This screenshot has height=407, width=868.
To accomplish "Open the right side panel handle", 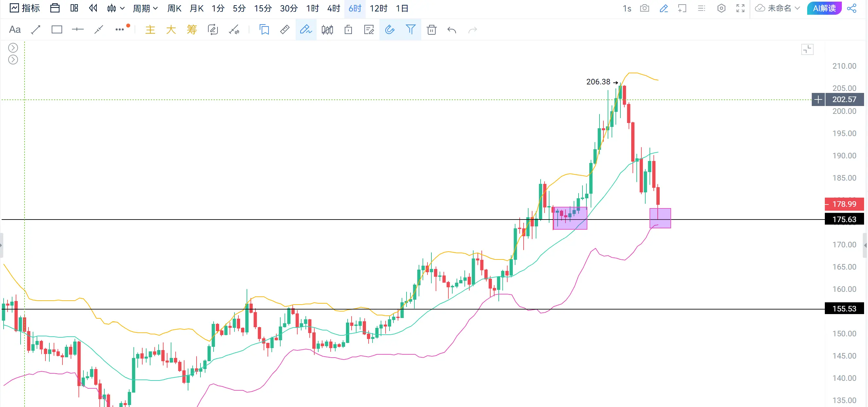I will [x=865, y=245].
